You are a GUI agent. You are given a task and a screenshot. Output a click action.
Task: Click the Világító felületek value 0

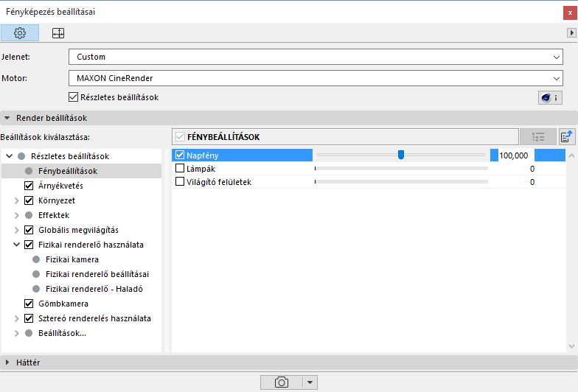532,182
